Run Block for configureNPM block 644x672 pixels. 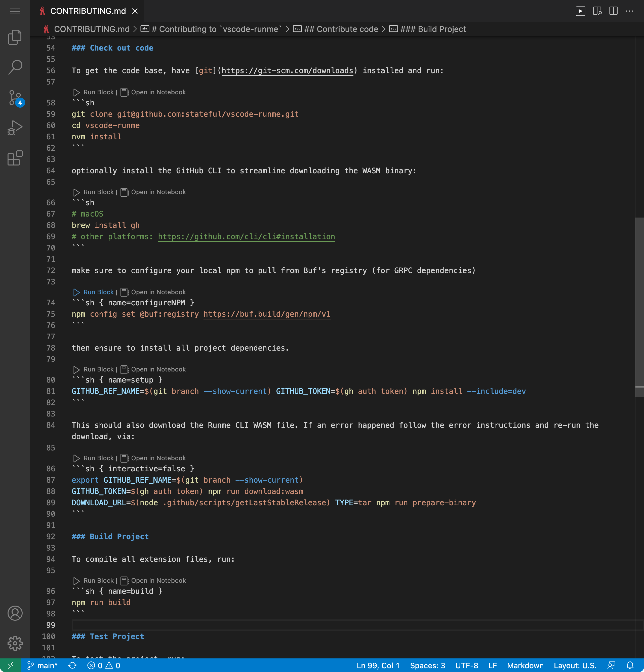click(x=93, y=292)
